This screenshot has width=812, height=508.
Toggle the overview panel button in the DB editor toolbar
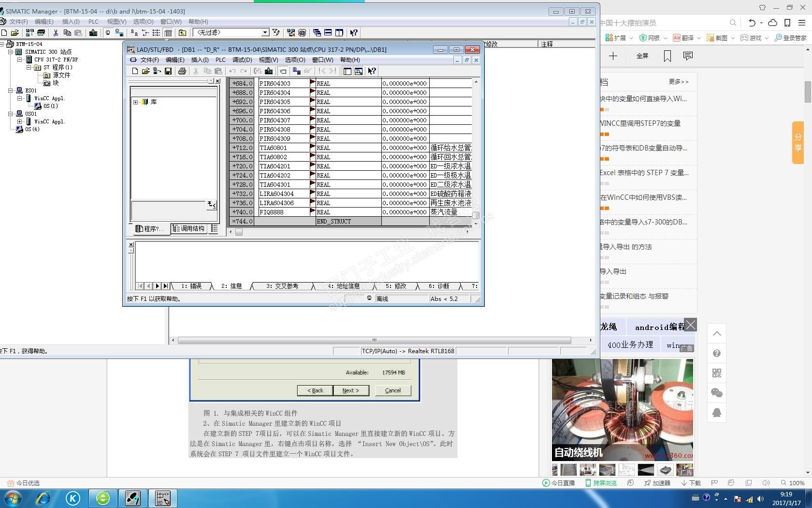[347, 71]
